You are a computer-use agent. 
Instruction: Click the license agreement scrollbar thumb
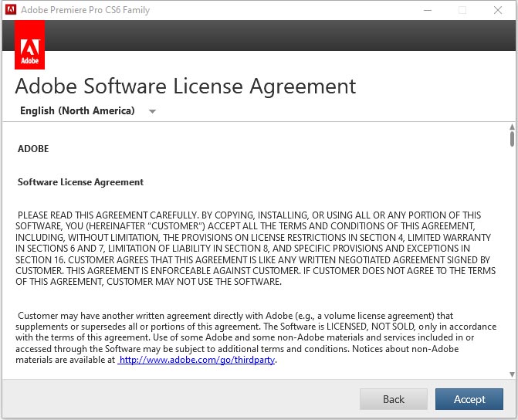[x=511, y=139]
